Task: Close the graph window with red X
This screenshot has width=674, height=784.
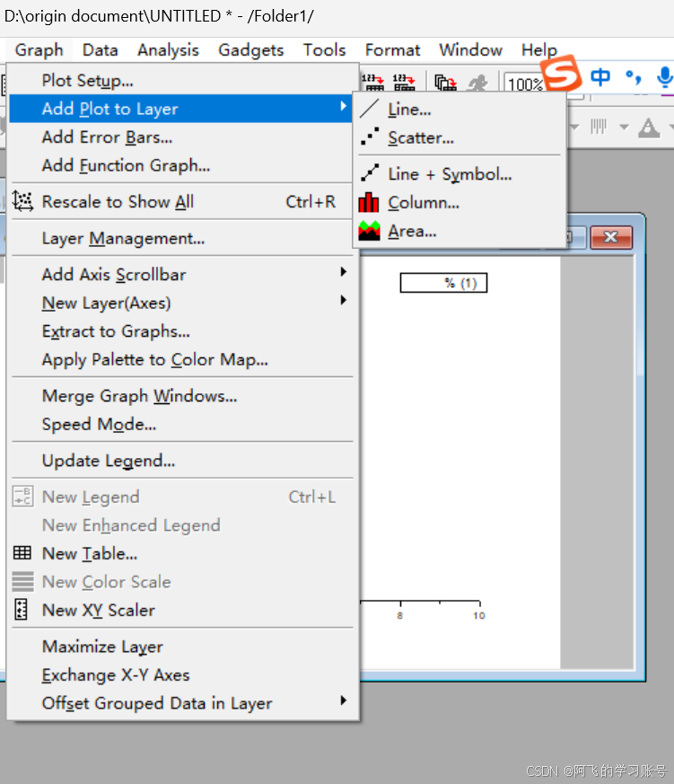Action: (611, 237)
